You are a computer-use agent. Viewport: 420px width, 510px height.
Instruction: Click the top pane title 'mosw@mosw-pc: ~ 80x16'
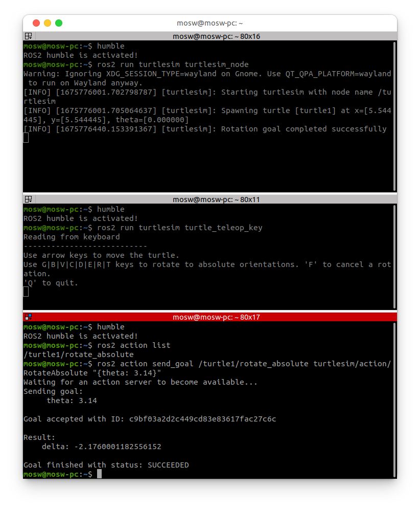coord(216,36)
